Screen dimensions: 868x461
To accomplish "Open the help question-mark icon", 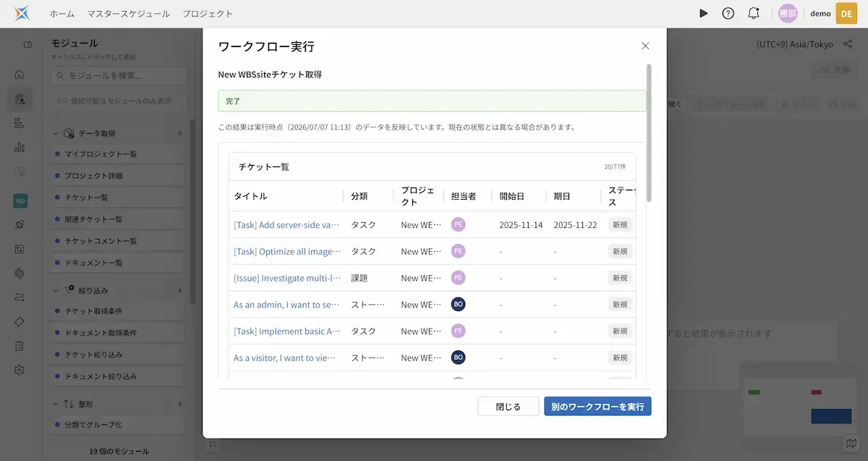I will pos(728,13).
